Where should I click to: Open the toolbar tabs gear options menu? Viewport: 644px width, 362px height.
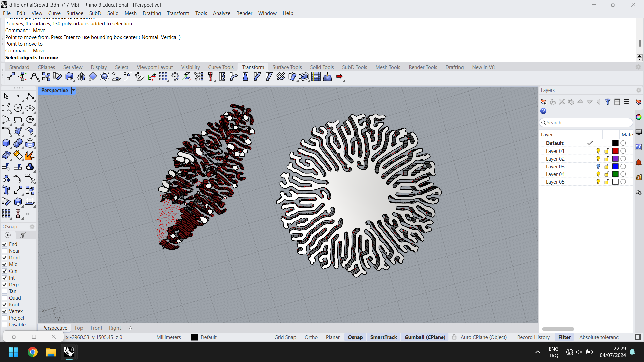[638, 67]
